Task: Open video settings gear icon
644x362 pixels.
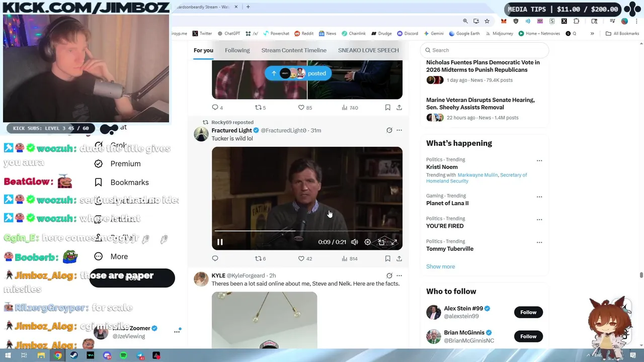Action: 368,242
